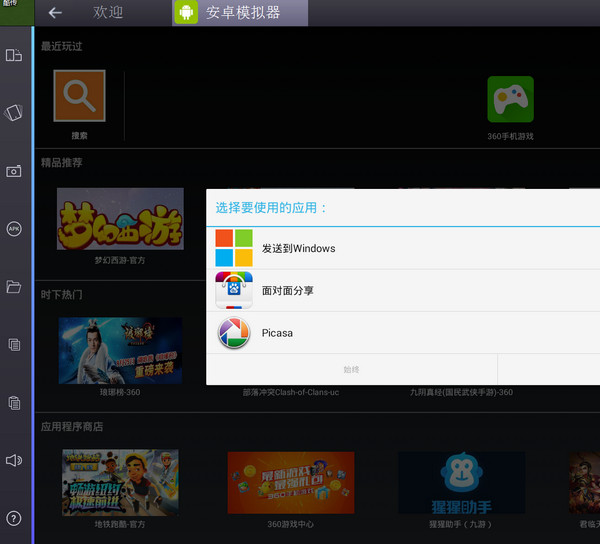This screenshot has height=544, width=600.
Task: Click the paste clipboard sidebar icon
Action: pos(14,402)
